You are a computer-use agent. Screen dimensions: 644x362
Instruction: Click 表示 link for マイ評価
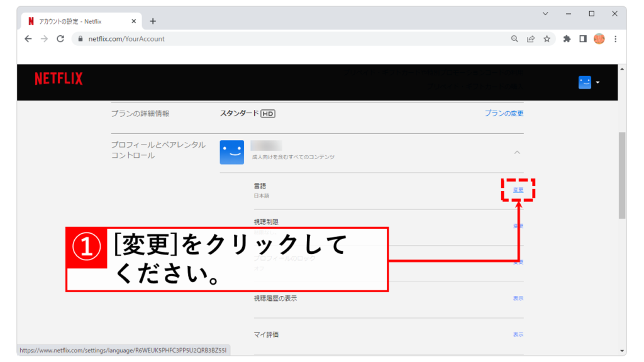[x=518, y=335]
